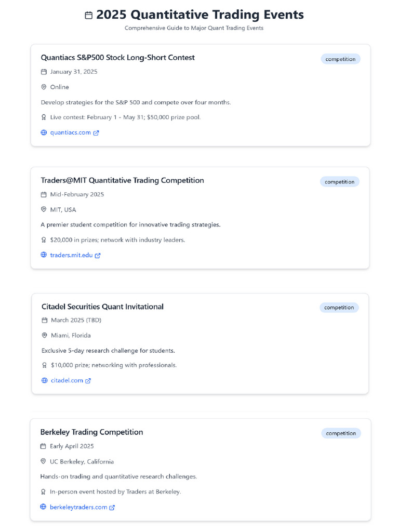Open the berkeleytraders.com link
This screenshot has height=532, width=399.
click(x=78, y=507)
